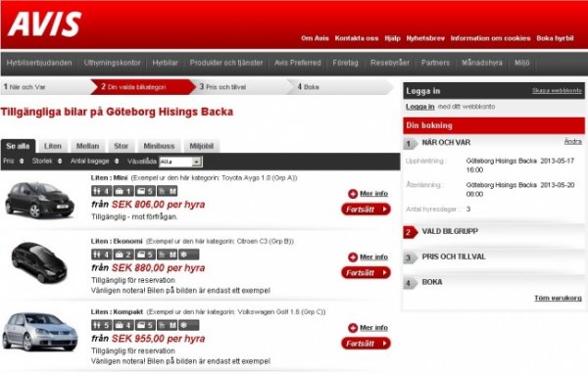Click the air conditioning icon on Kompakt row
588x374 pixels.
[188, 325]
